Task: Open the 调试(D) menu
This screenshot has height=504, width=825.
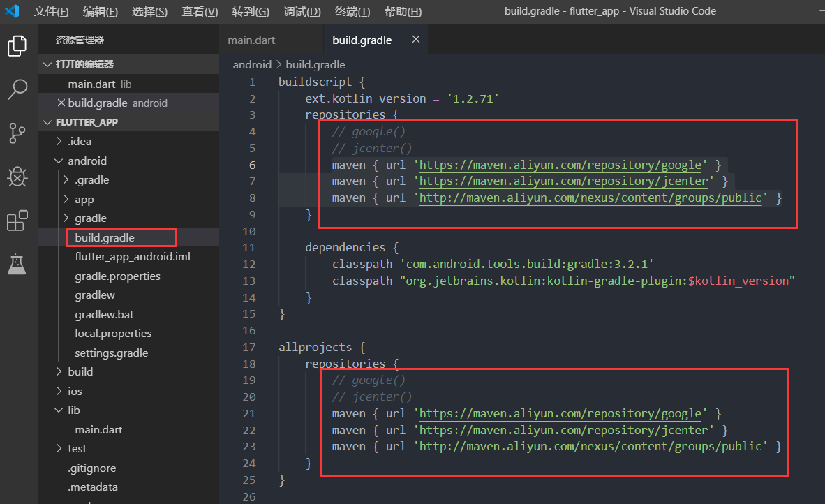Action: coord(302,12)
